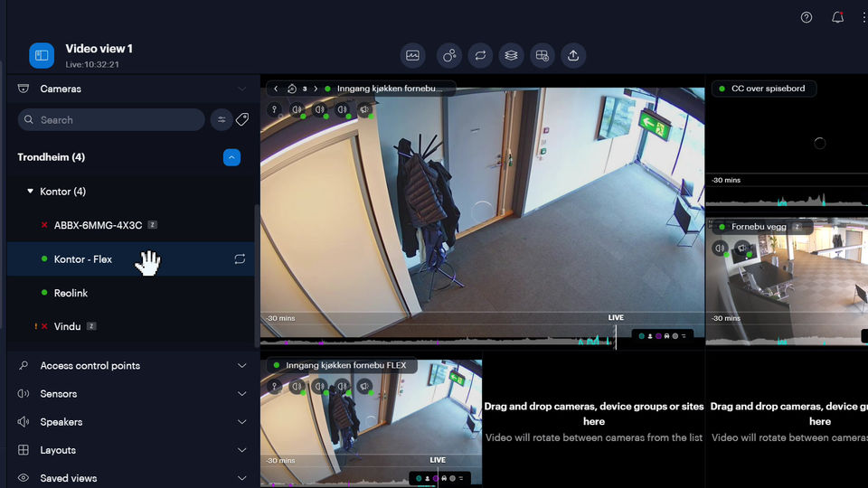The width and height of the screenshot is (868, 488).
Task: Collapse the Kontor (4) tree triangle
Action: tap(30, 191)
